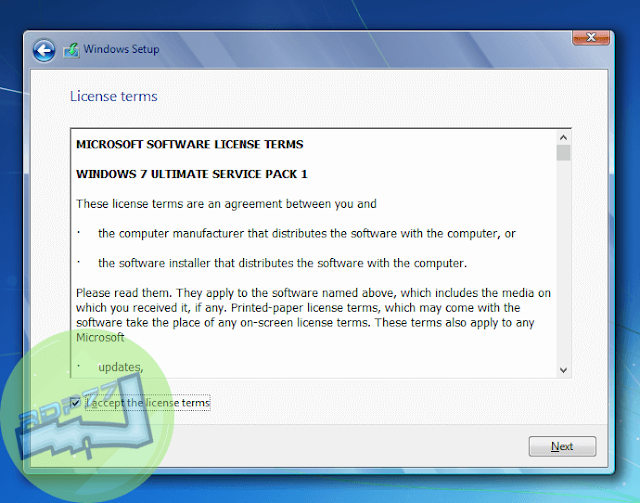Click the I accept the license terms label
Viewport: 640px width, 503px height.
[x=148, y=403]
